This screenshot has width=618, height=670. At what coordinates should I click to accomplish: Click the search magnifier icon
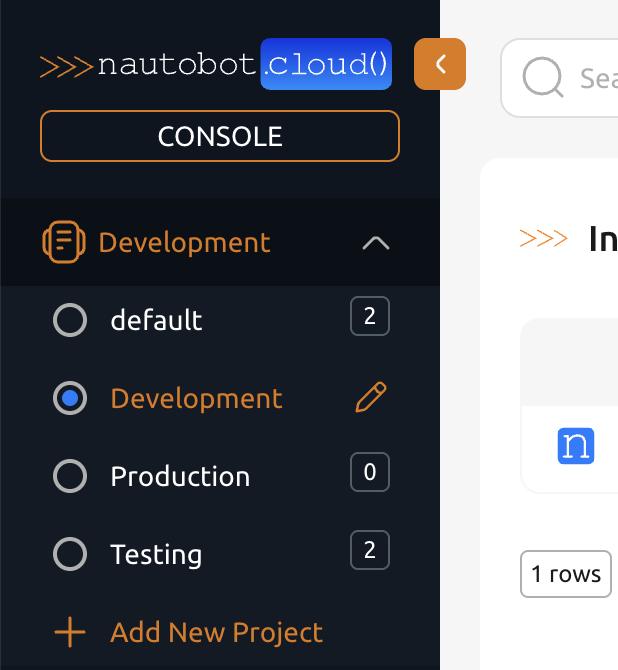tap(542, 77)
